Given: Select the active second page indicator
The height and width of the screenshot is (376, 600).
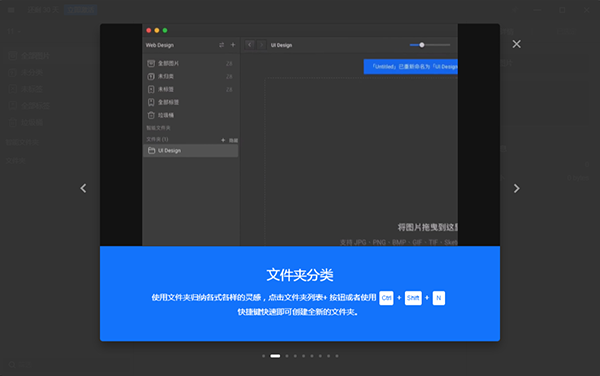Looking at the screenshot, I should [275, 356].
